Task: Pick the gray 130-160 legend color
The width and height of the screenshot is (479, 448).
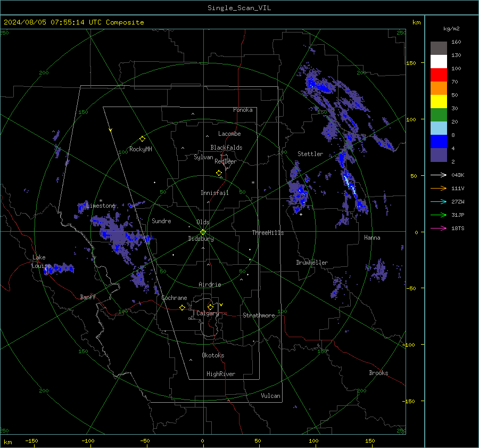Action: 439,48
